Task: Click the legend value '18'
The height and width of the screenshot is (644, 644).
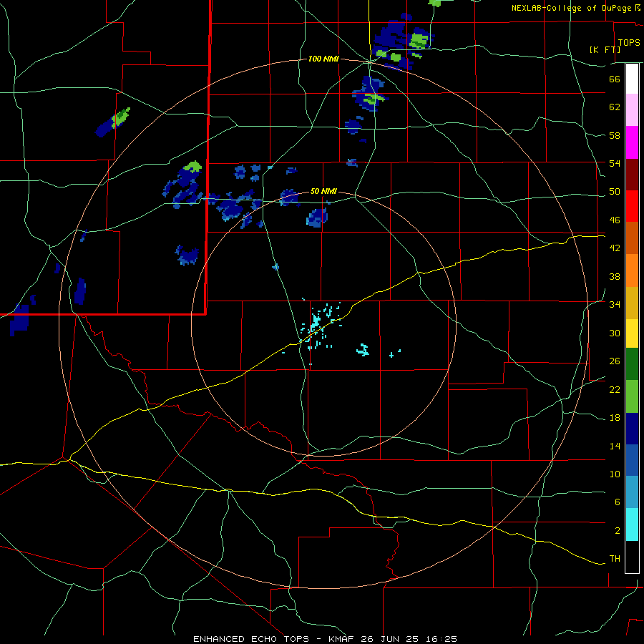Action: point(615,418)
